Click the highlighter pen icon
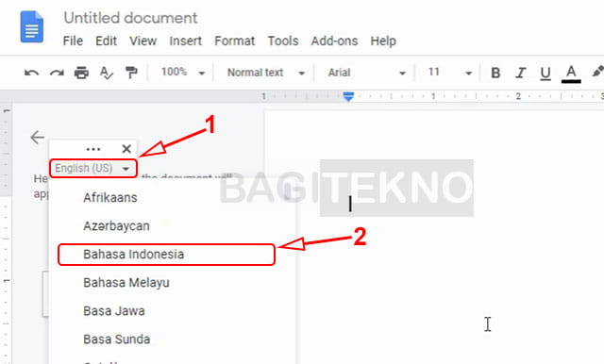The image size is (604, 364). [597, 72]
